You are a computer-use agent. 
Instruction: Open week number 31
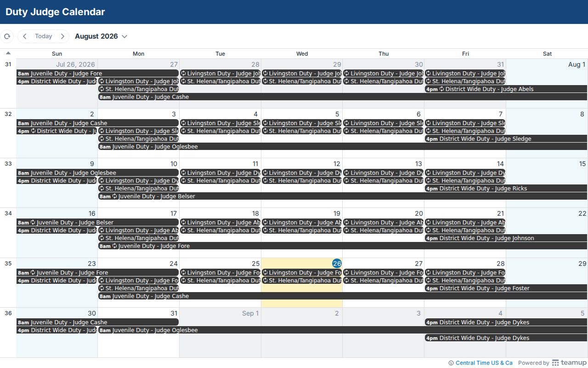tap(8, 64)
